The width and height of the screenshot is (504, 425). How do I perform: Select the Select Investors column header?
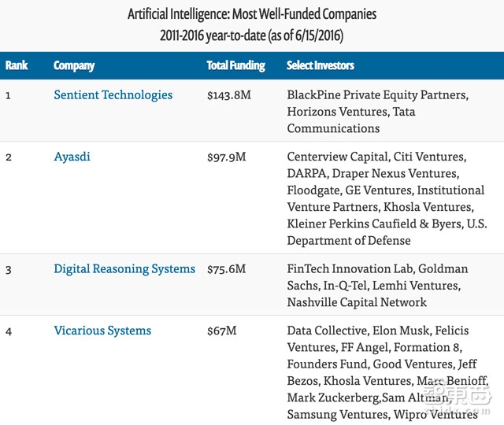coord(321,65)
